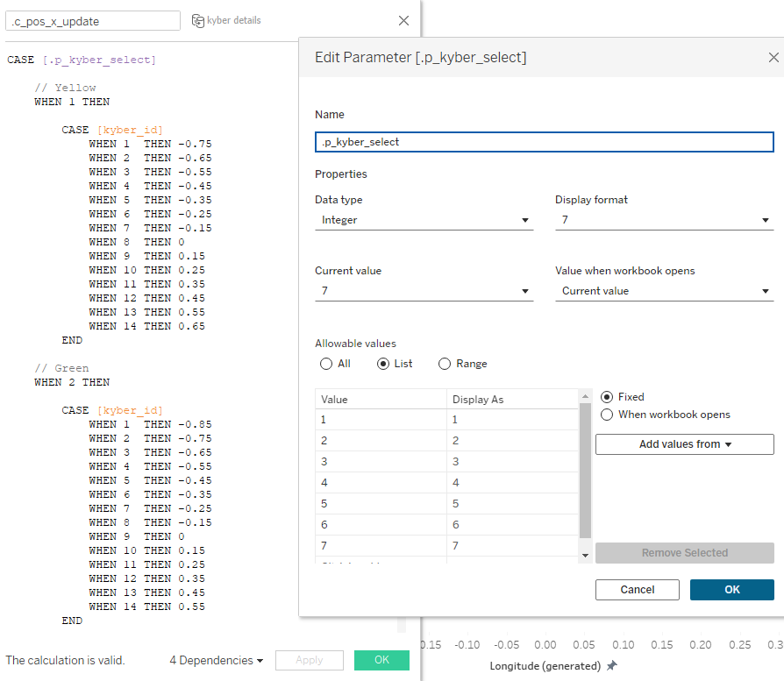784x681 pixels.
Task: Select the Value cell containing 4
Action: coord(381,483)
